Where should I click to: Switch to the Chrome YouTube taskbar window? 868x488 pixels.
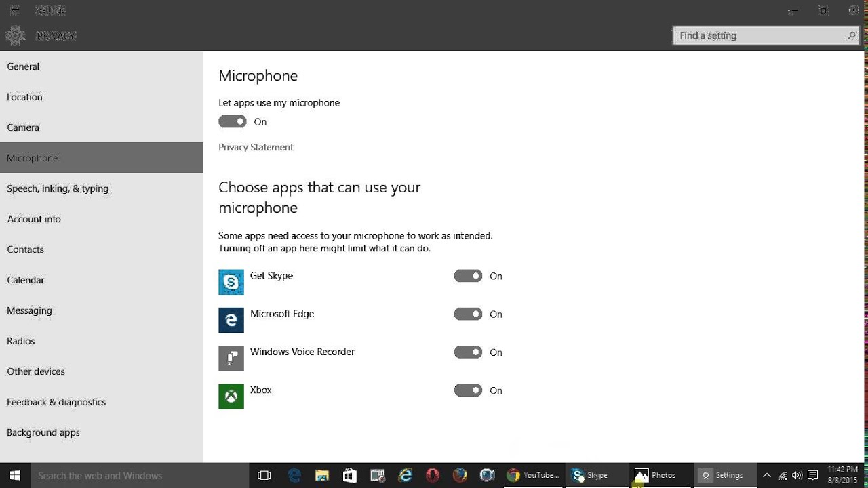click(x=533, y=475)
